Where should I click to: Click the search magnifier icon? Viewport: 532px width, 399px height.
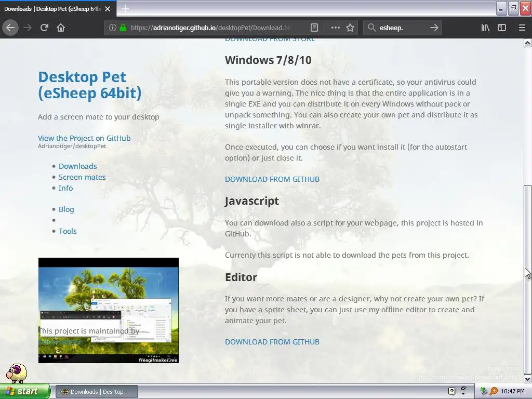tap(372, 28)
